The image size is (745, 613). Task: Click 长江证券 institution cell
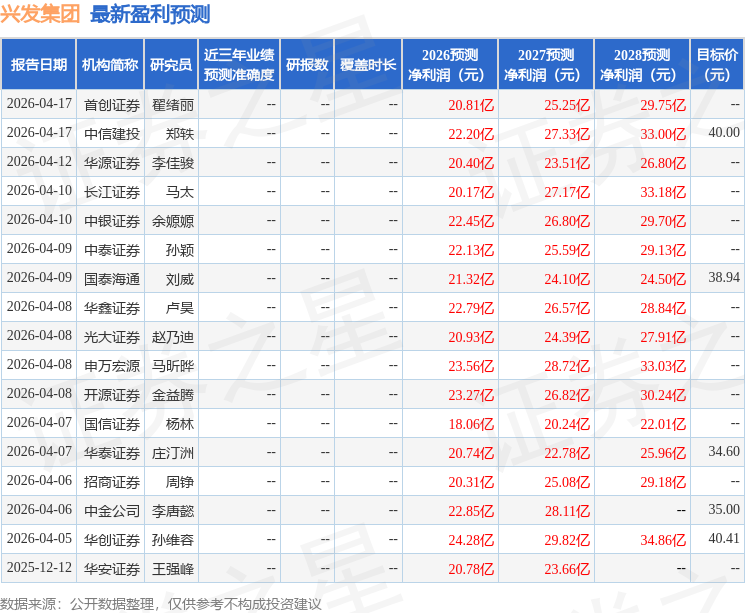click(112, 192)
